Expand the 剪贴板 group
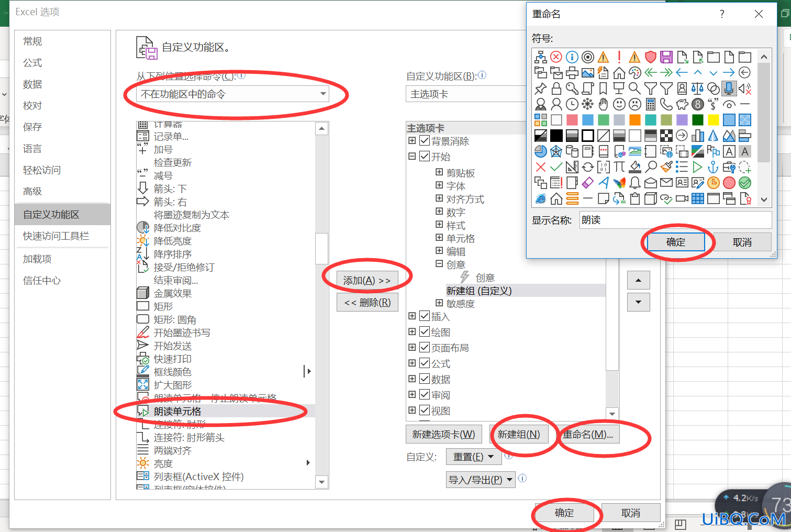Image resolution: width=791 pixels, height=532 pixels. (439, 172)
